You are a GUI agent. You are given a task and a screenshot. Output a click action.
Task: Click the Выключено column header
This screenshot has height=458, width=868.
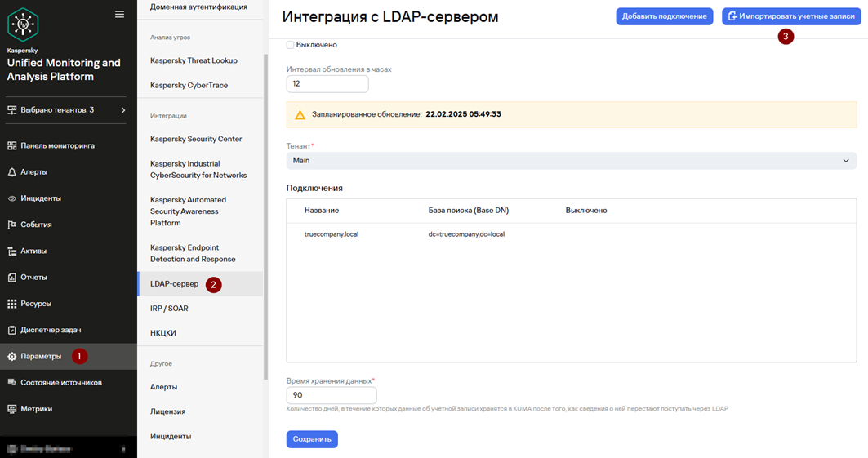[586, 211]
